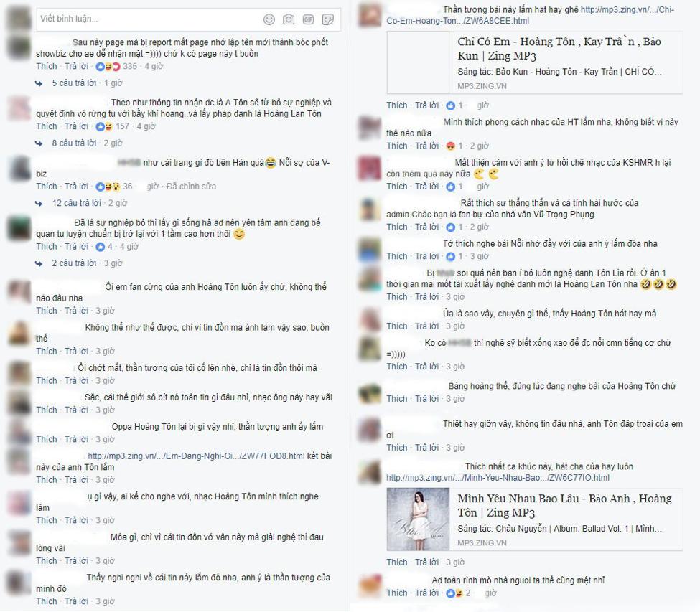
Task: Expand 2 câu trả lời replies
Action: pos(74,263)
